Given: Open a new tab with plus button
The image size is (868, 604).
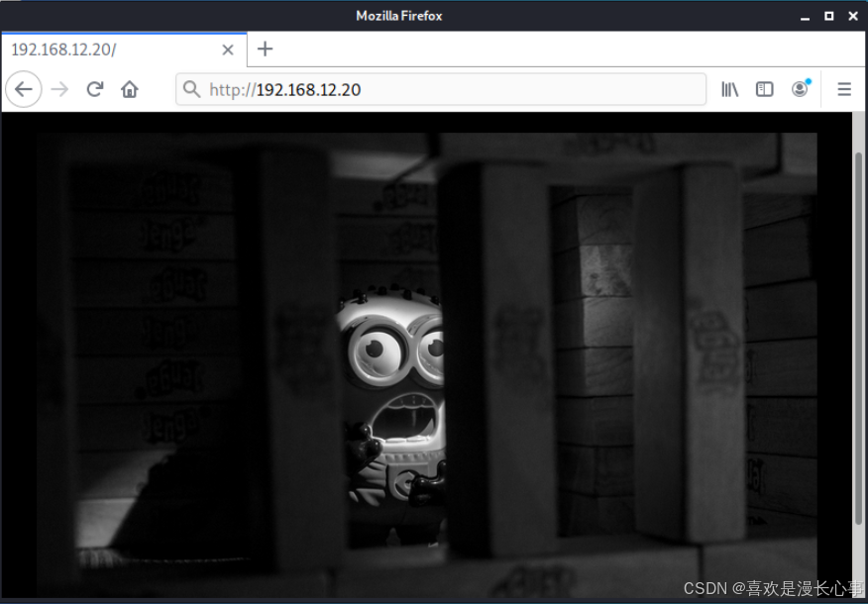Looking at the screenshot, I should click(266, 50).
